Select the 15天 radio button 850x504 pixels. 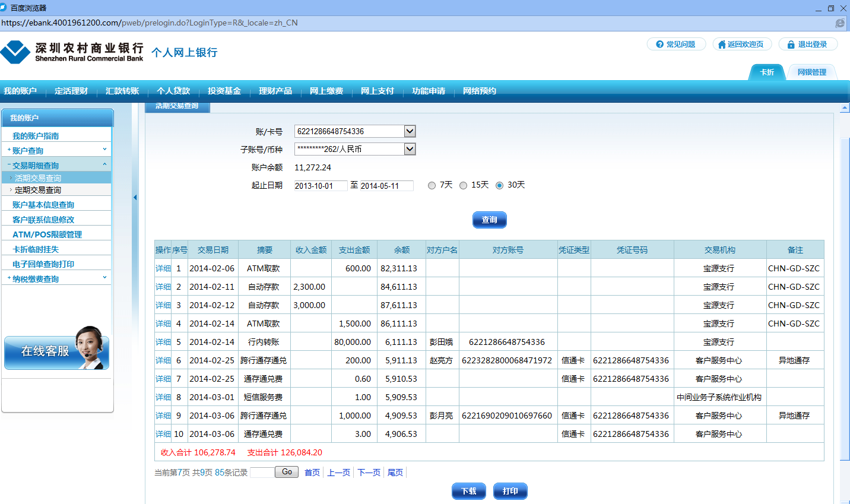(464, 186)
